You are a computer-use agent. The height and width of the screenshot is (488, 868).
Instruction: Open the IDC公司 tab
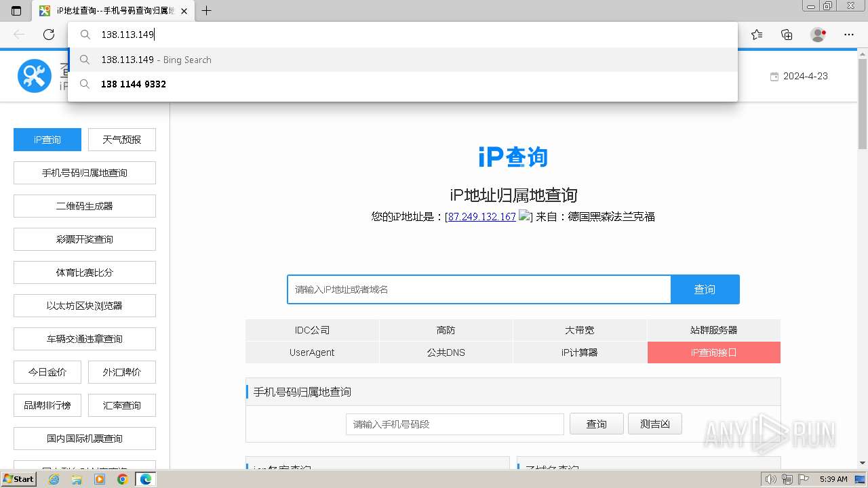pos(312,330)
